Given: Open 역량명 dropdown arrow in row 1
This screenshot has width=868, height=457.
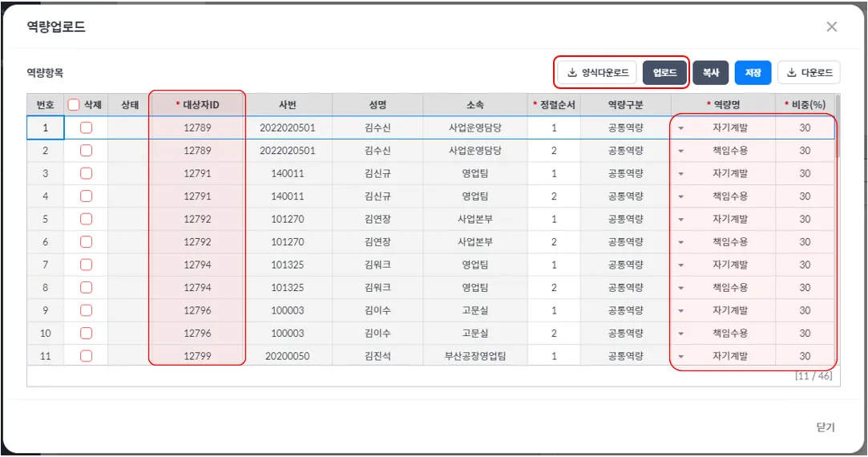Looking at the screenshot, I should pyautogui.click(x=681, y=128).
